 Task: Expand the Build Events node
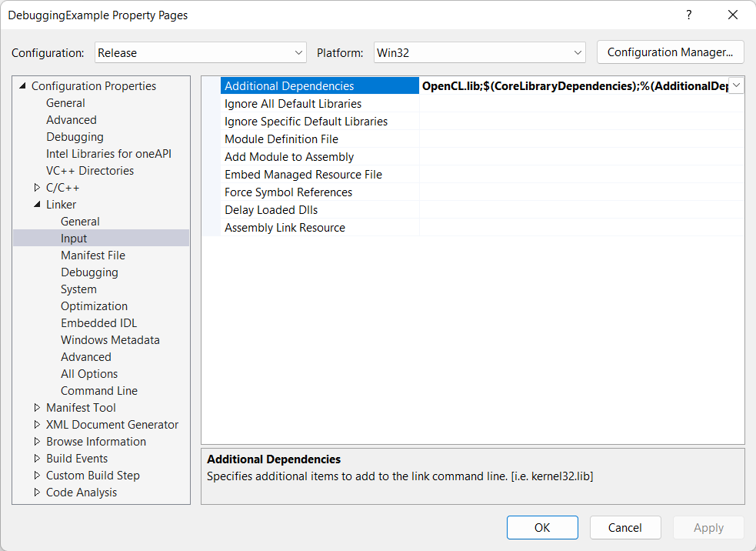(37, 459)
